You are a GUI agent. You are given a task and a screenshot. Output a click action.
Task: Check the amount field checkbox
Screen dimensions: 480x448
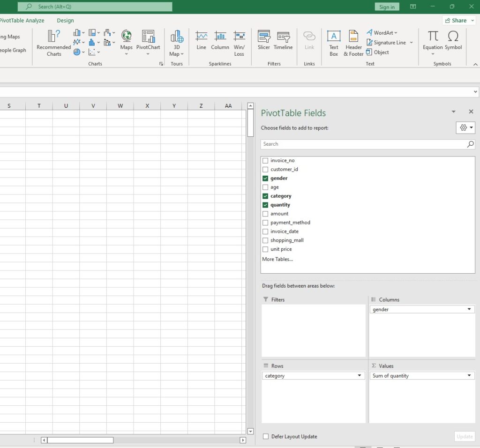pos(265,214)
